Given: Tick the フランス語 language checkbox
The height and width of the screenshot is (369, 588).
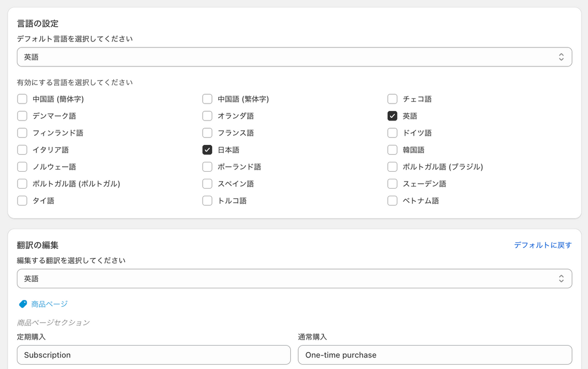Looking at the screenshot, I should tap(207, 133).
